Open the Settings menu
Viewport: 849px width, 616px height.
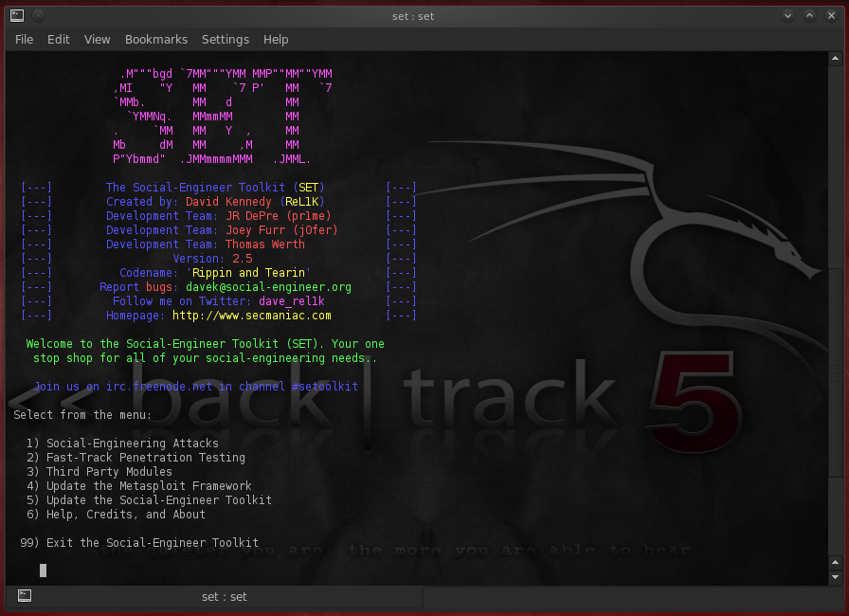coord(226,40)
